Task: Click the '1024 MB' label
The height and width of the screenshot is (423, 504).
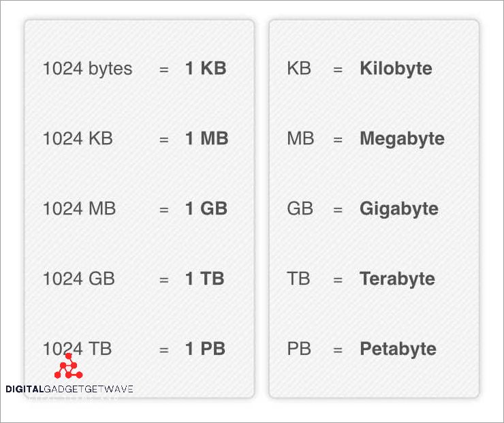Action: (x=79, y=209)
